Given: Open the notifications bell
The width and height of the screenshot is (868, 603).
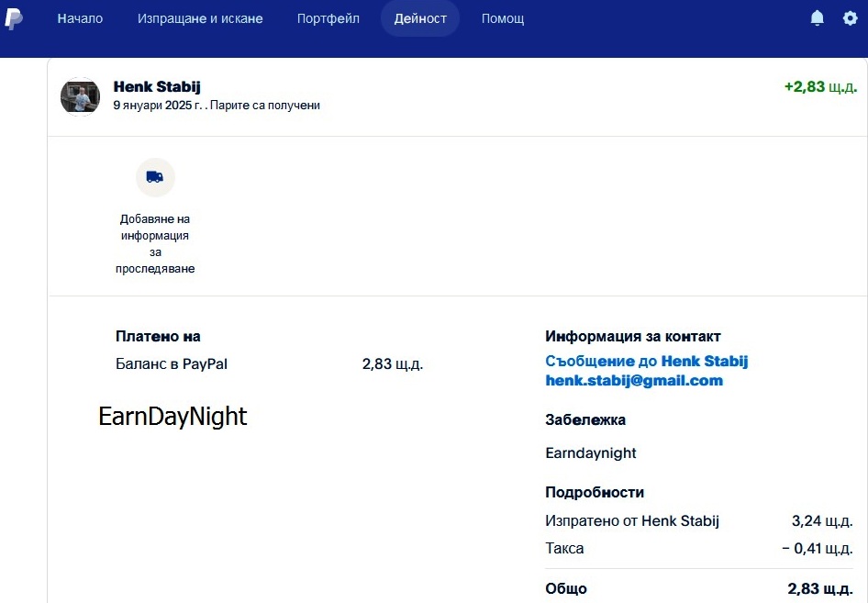Looking at the screenshot, I should pyautogui.click(x=817, y=18).
